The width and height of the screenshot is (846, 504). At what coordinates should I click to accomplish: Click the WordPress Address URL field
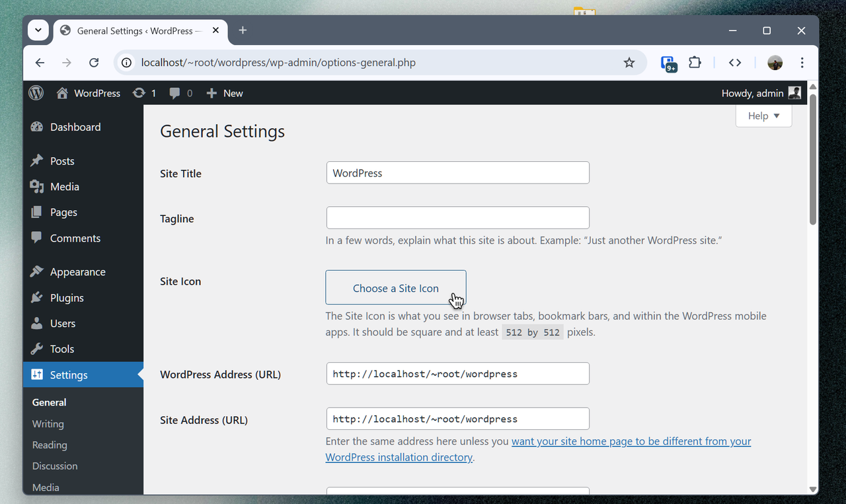click(x=457, y=374)
